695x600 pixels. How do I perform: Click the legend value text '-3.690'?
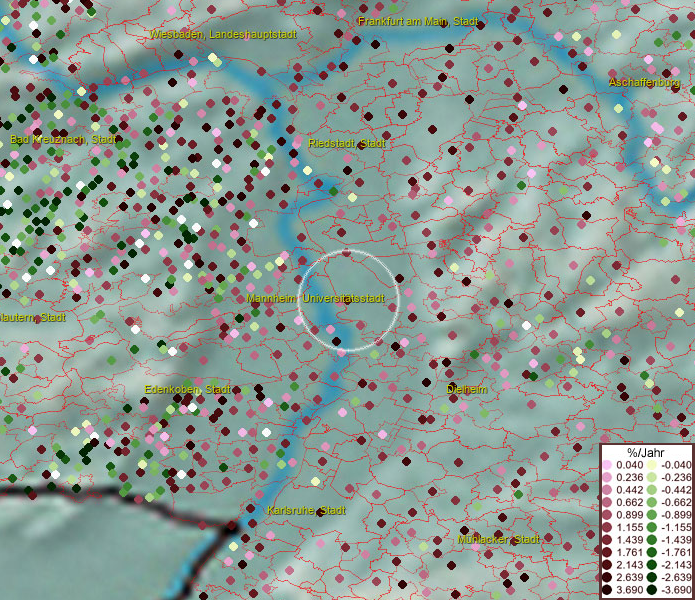coord(676,590)
